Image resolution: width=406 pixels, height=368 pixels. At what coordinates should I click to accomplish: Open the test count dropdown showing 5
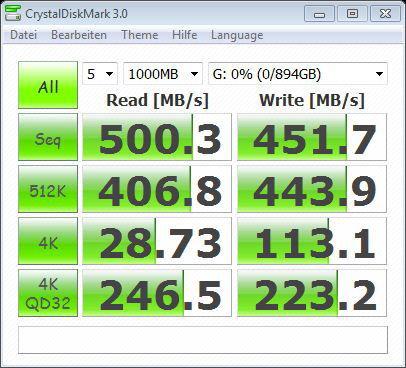pyautogui.click(x=100, y=74)
